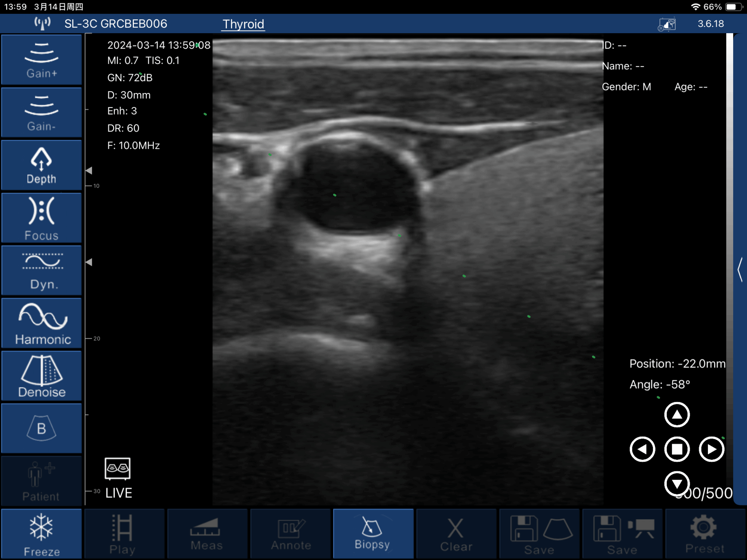Select the Depth adjustment tool
The image size is (747, 560).
41,165
